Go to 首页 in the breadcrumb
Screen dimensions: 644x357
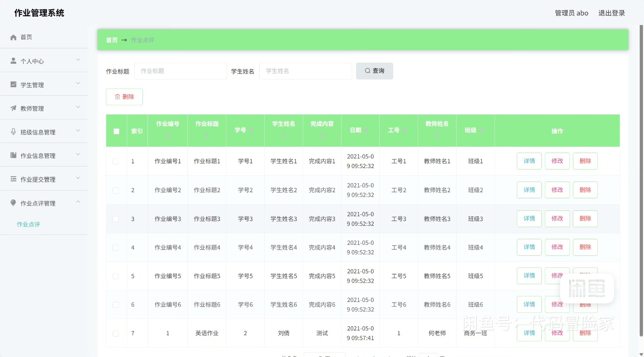coord(112,40)
